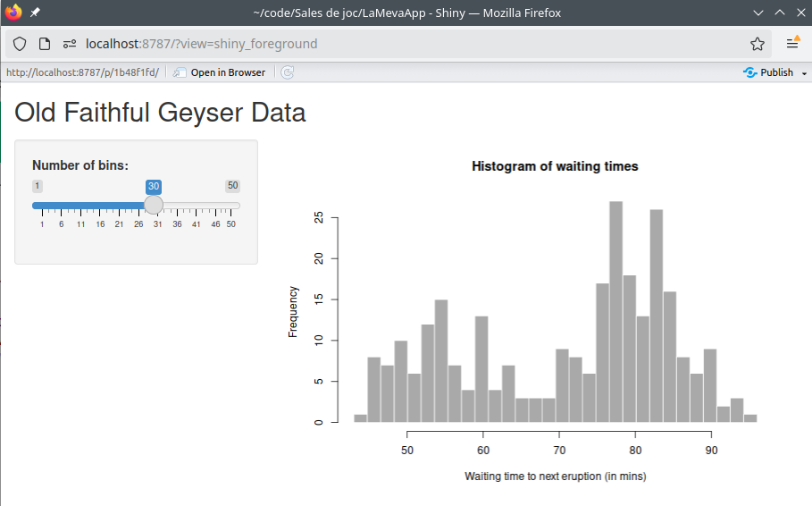The image size is (812, 506).
Task: Click the maximum value label 50
Action: (x=232, y=186)
